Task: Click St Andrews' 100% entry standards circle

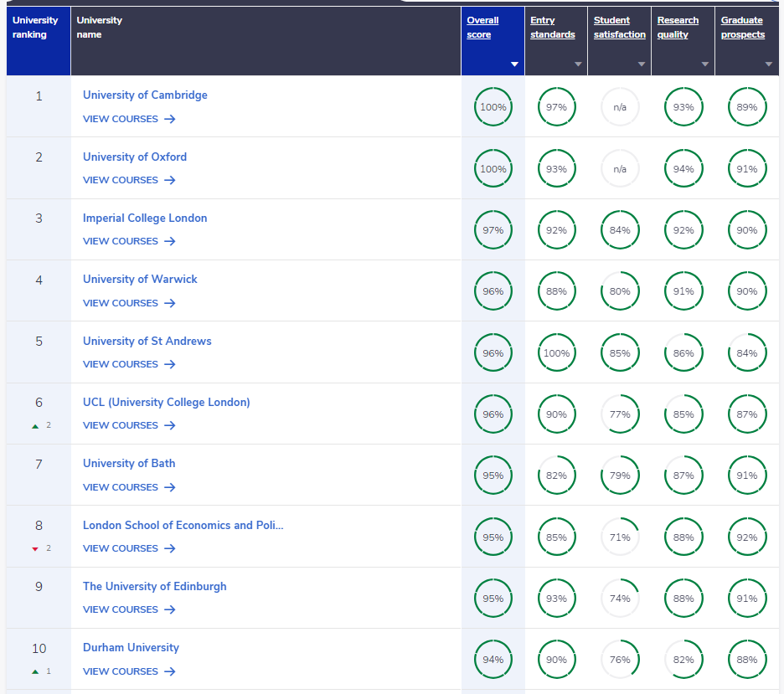Action: (x=556, y=353)
